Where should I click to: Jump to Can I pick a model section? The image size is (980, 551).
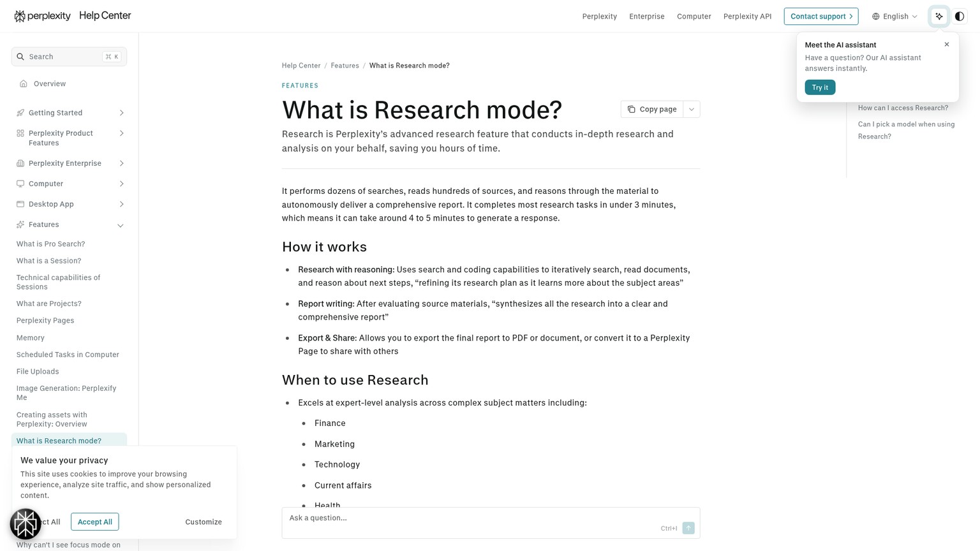pyautogui.click(x=906, y=130)
